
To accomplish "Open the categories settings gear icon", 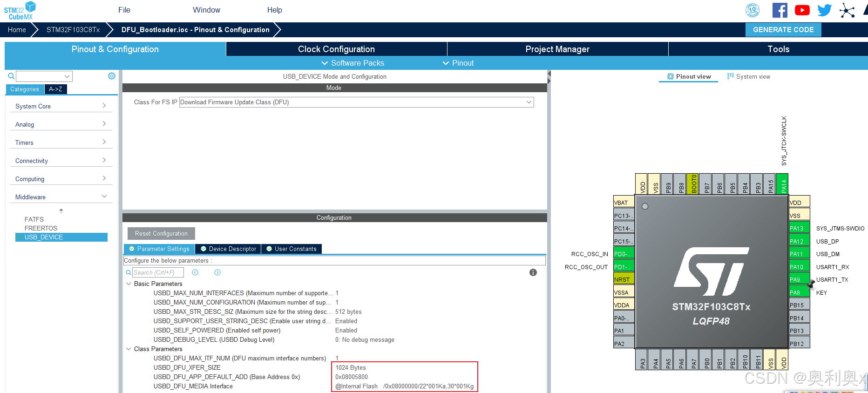I will tap(112, 76).
